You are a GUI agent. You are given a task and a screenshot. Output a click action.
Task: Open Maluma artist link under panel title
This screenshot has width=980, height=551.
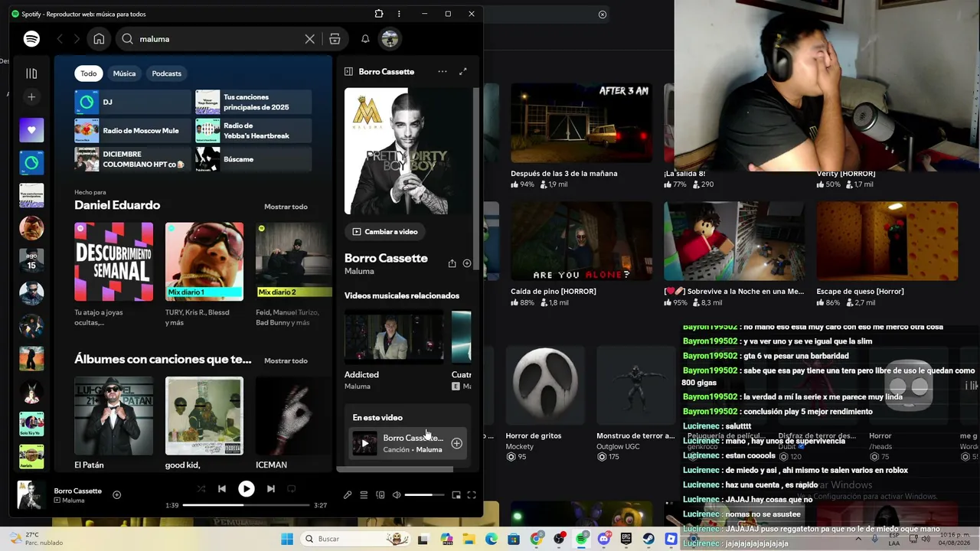pos(359,272)
